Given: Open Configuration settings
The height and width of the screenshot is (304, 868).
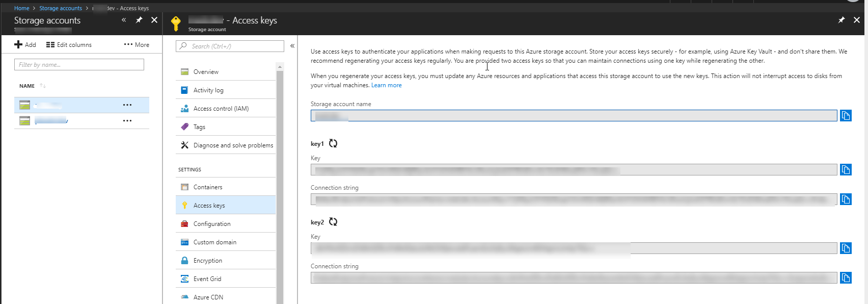Looking at the screenshot, I should [x=226, y=224].
